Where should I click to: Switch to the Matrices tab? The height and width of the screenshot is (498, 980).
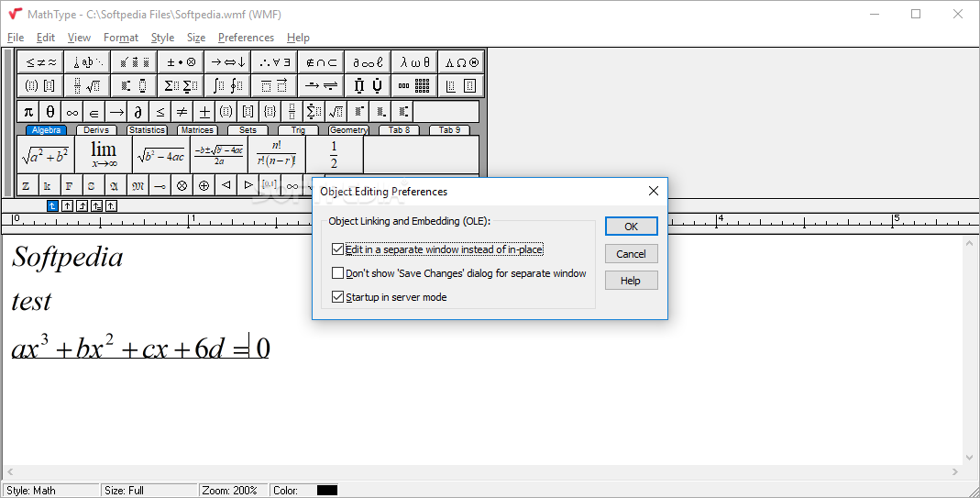[x=197, y=130]
